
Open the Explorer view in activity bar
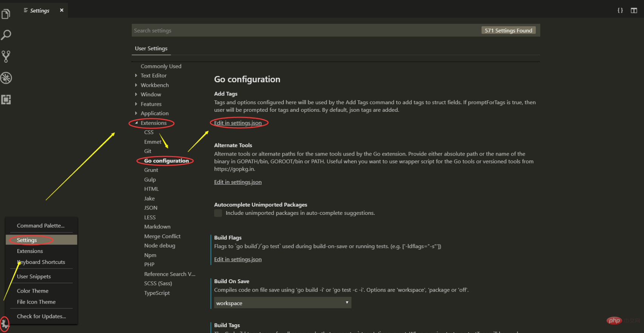[x=6, y=14]
